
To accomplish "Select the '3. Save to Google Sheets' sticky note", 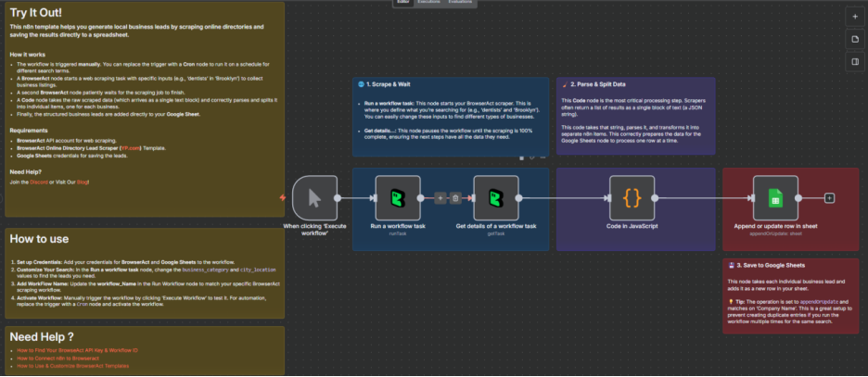I will 790,296.
